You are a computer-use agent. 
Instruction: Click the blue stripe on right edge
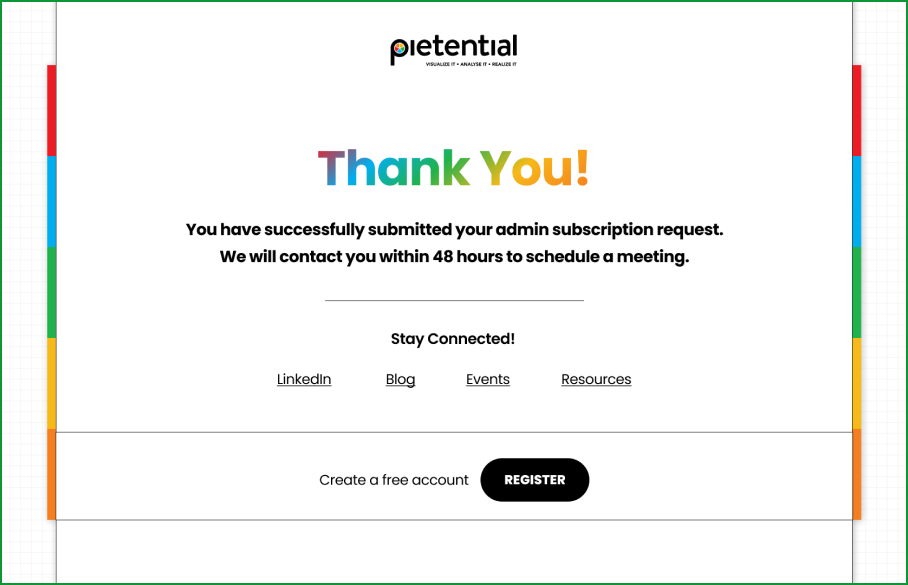pyautogui.click(x=857, y=202)
